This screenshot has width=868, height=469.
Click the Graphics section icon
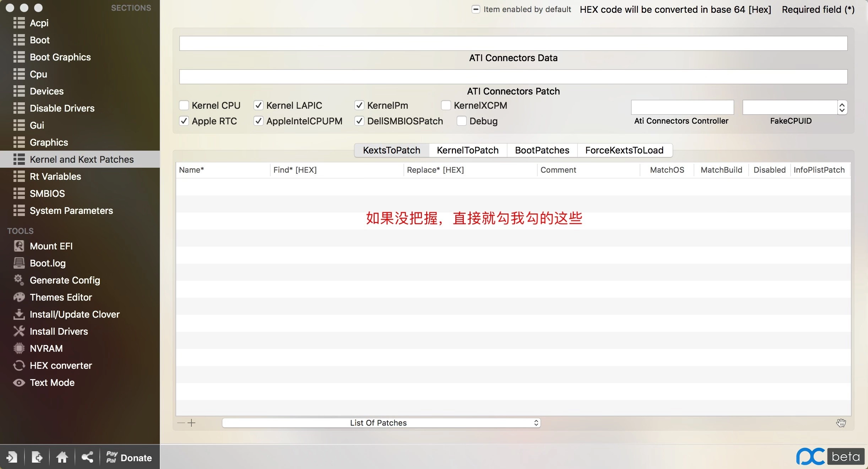[x=19, y=142]
